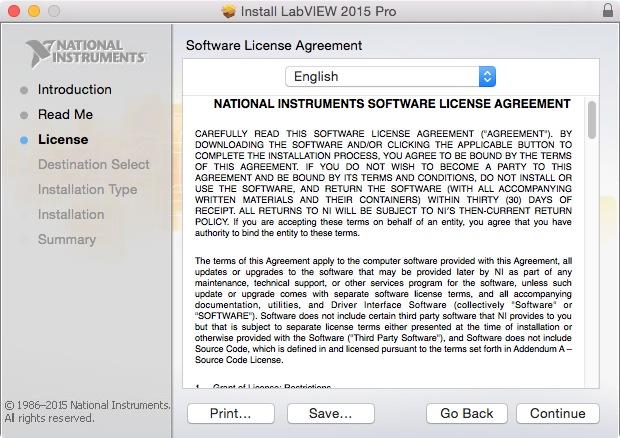620x438 pixels.
Task: Open the English language dropdown
Action: [390, 76]
